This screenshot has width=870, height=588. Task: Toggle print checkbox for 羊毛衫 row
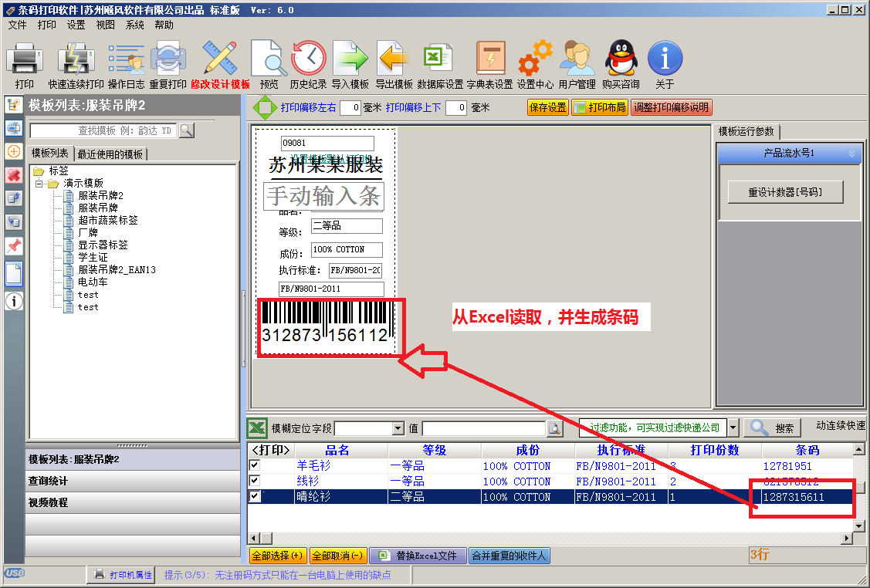[255, 465]
